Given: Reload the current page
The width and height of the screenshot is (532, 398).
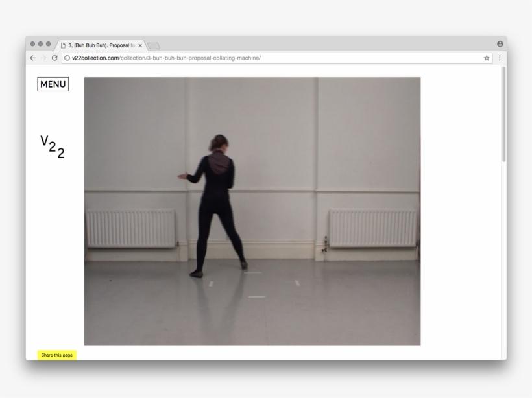Looking at the screenshot, I should click(x=54, y=58).
